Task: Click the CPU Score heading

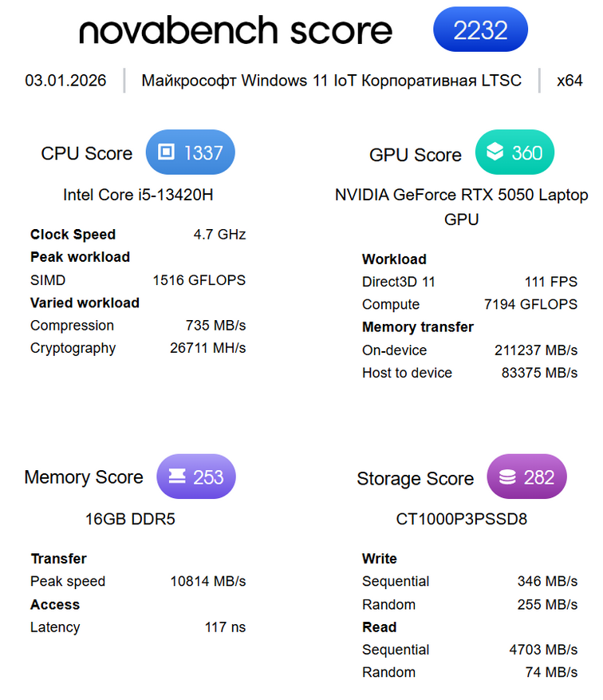Action: point(87,153)
